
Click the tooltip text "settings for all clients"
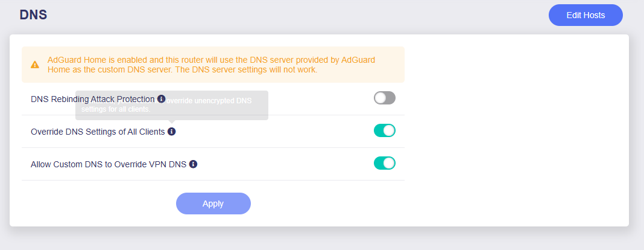(x=115, y=110)
